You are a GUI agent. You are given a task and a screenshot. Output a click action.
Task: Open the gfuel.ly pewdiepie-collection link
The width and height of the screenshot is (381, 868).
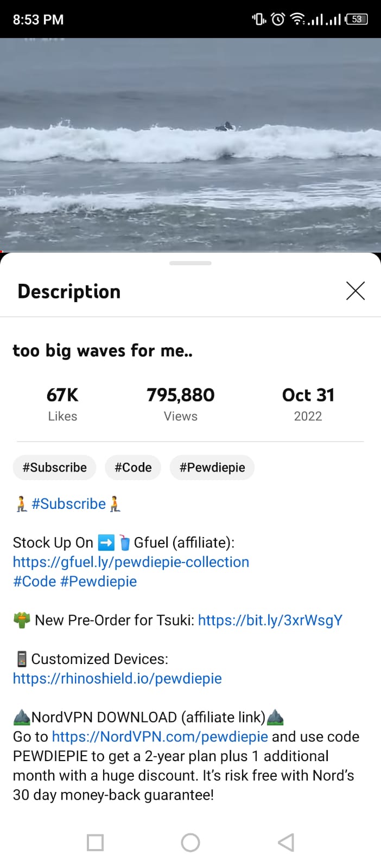pos(131,562)
